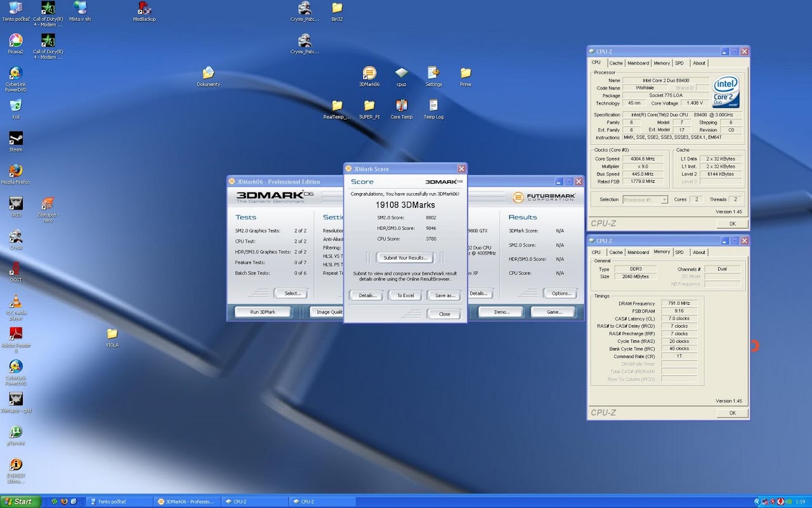The image size is (812, 508).
Task: Click Game button in 3DMark06
Action: click(x=554, y=312)
